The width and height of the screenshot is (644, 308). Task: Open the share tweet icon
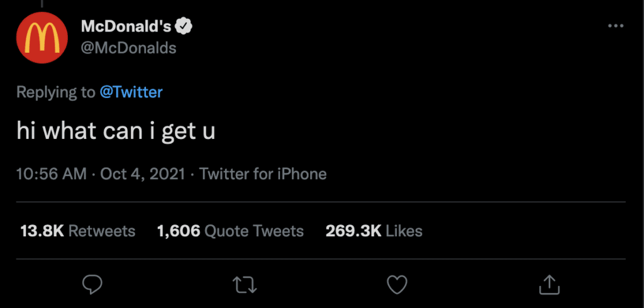click(x=549, y=284)
